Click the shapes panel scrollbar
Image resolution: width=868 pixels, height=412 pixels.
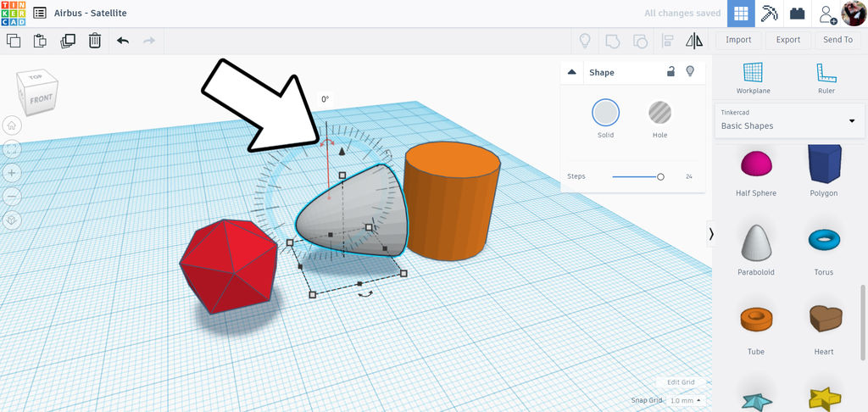tap(862, 322)
